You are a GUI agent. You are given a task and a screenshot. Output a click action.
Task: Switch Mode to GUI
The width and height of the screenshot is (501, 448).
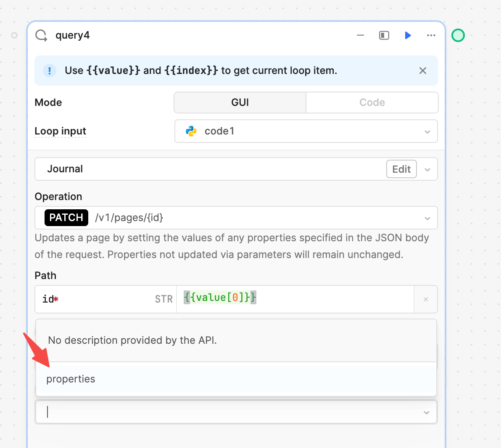click(x=240, y=103)
